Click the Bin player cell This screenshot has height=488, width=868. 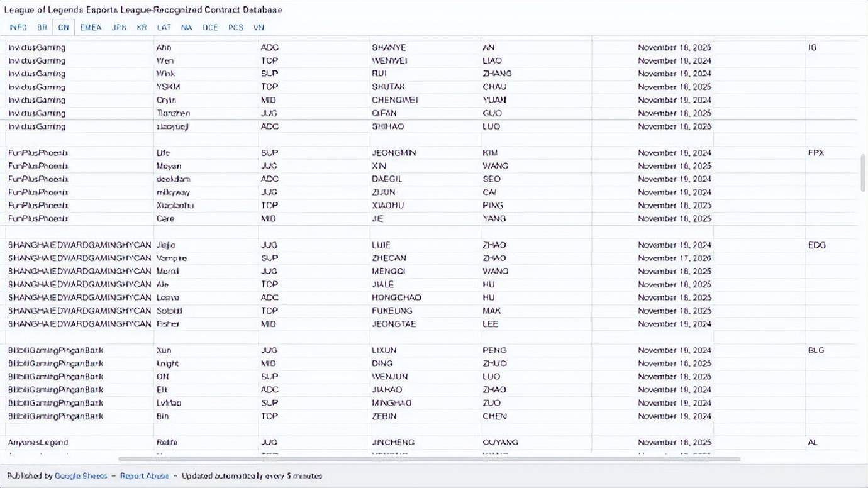(x=206, y=416)
